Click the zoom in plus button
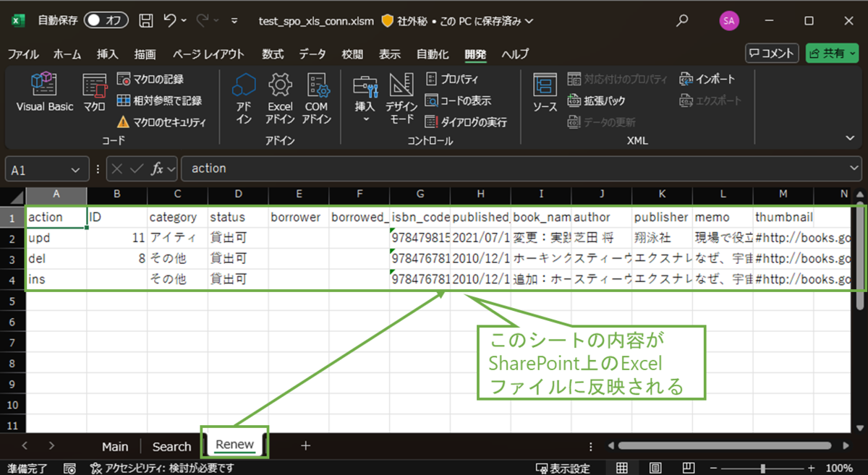The image size is (868, 475). coord(813,468)
